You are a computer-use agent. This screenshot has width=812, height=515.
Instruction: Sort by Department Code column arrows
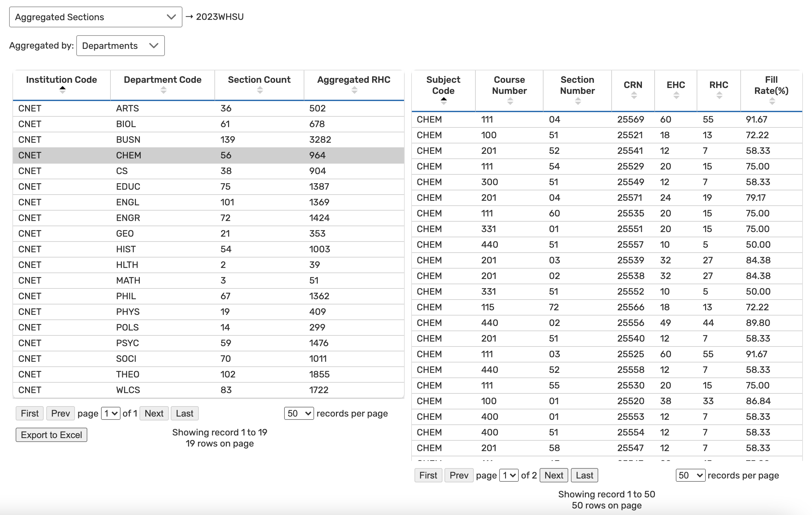(163, 90)
